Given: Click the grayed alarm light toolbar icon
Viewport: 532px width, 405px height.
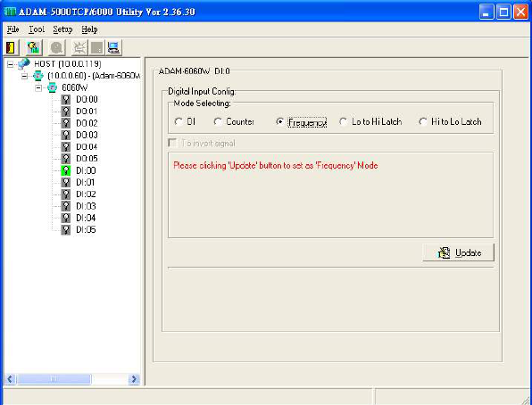Looking at the screenshot, I should 79,47.
